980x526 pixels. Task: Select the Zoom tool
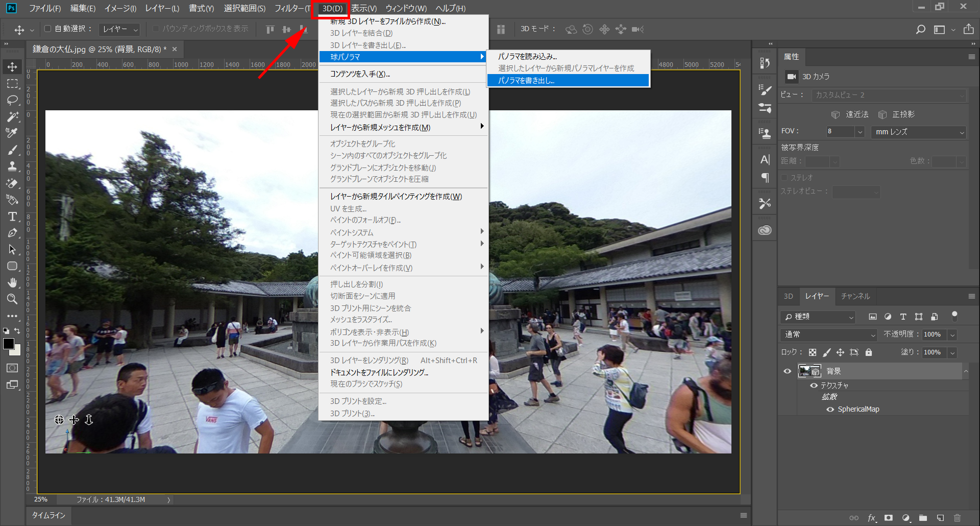click(x=12, y=299)
